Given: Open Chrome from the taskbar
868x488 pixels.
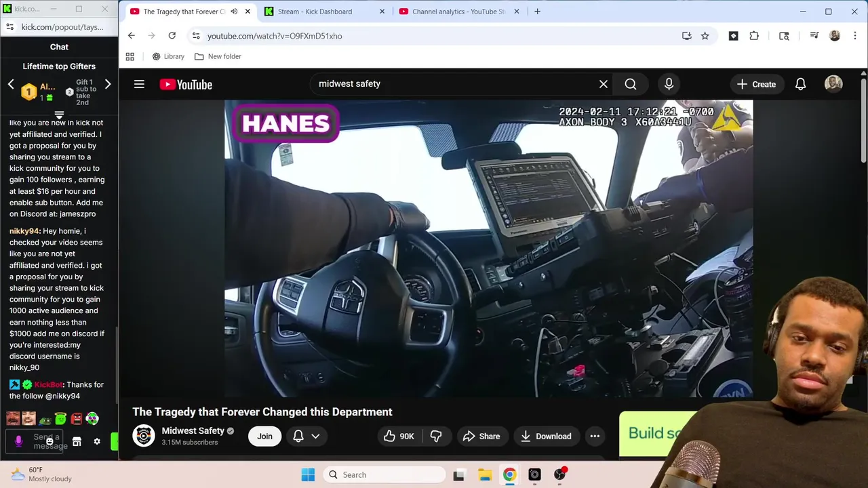Looking at the screenshot, I should (x=509, y=474).
